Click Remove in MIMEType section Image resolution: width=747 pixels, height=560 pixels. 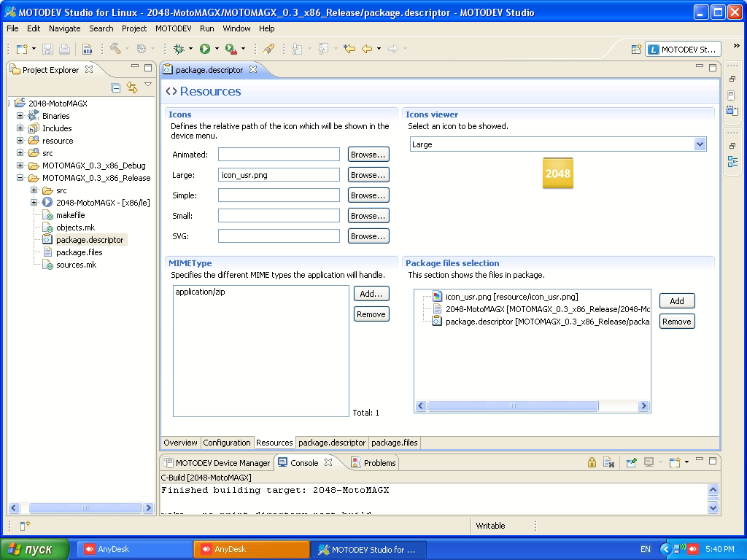[x=371, y=314]
